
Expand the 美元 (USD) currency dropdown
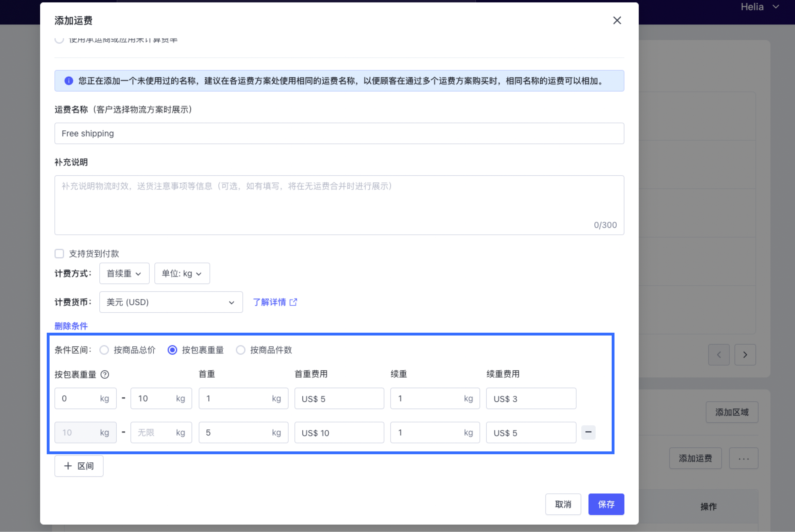click(x=171, y=302)
